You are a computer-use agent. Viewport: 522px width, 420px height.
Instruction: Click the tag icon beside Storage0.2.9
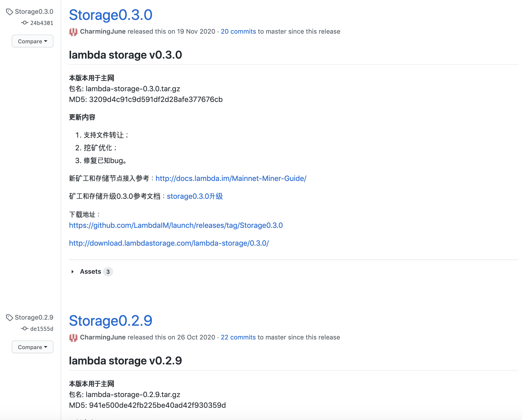[x=9, y=318]
